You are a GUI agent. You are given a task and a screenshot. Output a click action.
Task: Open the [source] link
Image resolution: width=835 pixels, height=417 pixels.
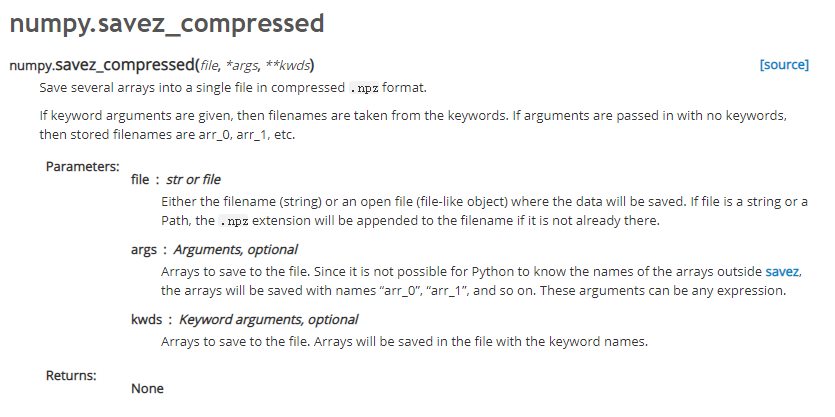(784, 65)
